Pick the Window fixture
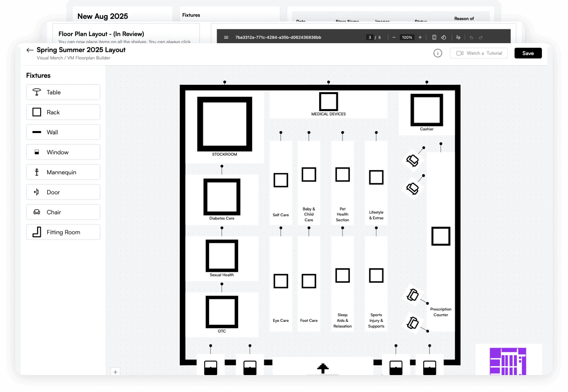This screenshot has width=568, height=392. point(63,152)
